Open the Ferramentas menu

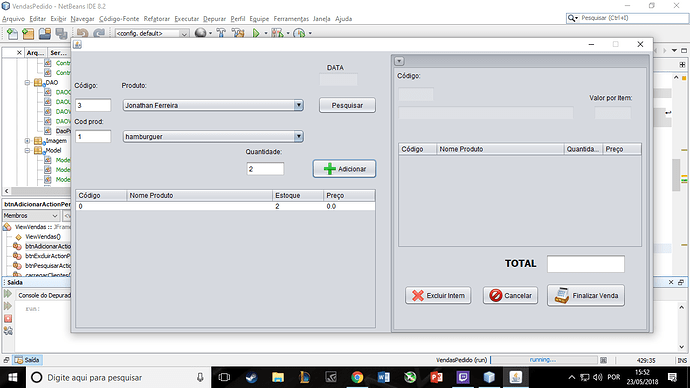pos(291,19)
